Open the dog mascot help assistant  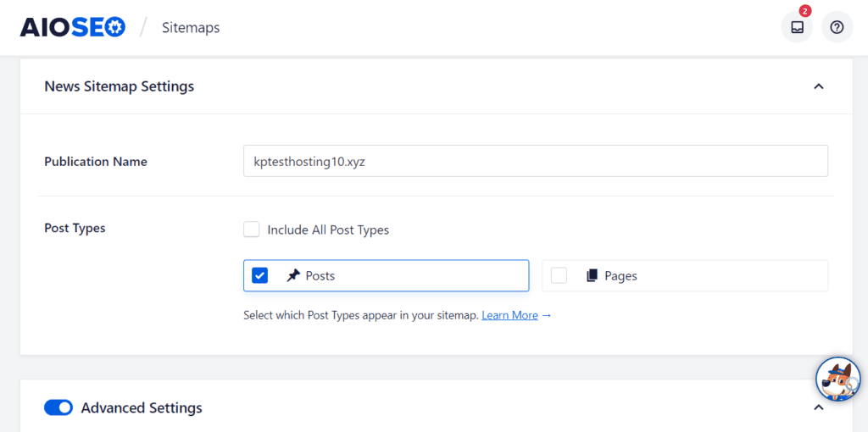pyautogui.click(x=837, y=379)
